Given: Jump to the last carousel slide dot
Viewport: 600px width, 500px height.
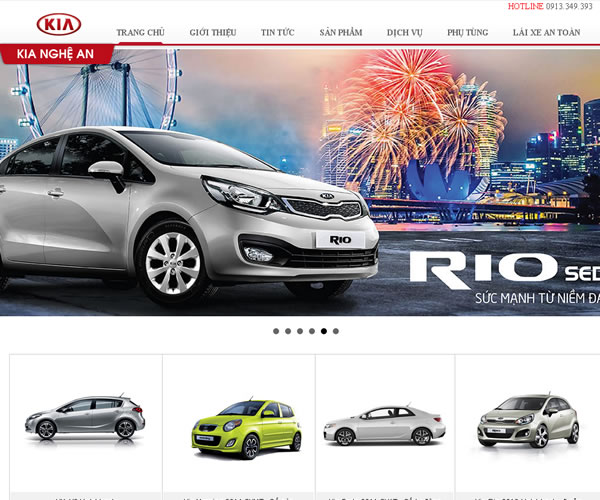Looking at the screenshot, I should coord(335,330).
